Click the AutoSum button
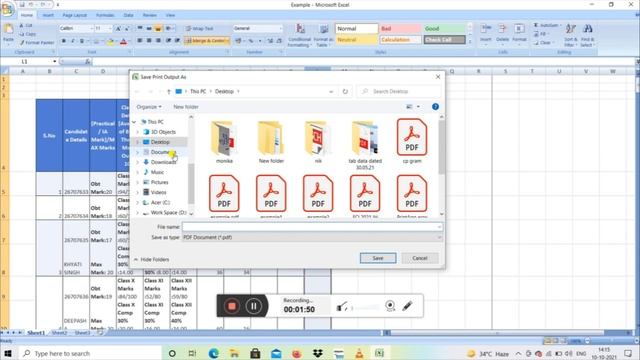The height and width of the screenshot is (360, 640). coord(547,25)
